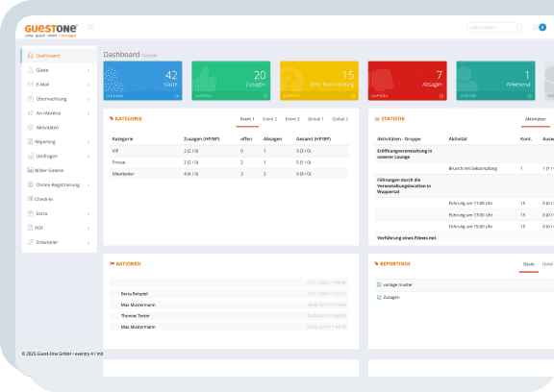The image size is (554, 392).
Task: Click the Entwickler rocket icon
Action: click(x=31, y=242)
